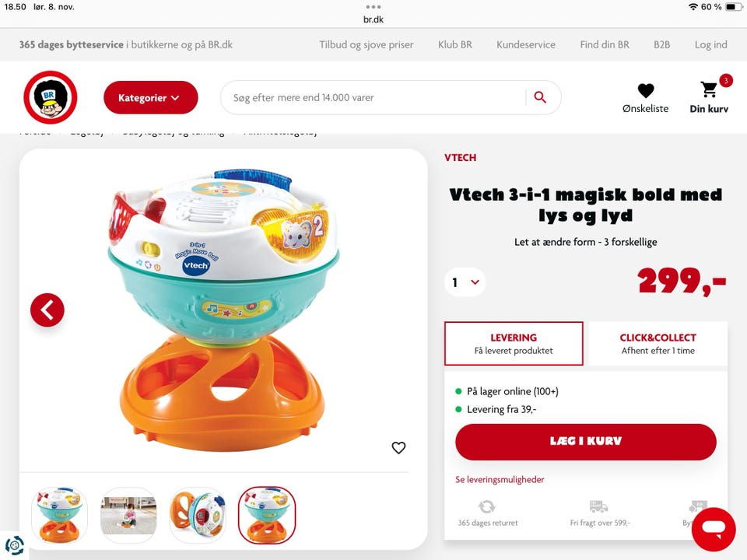
Task: Open the BR logo home page
Action: [x=51, y=98]
